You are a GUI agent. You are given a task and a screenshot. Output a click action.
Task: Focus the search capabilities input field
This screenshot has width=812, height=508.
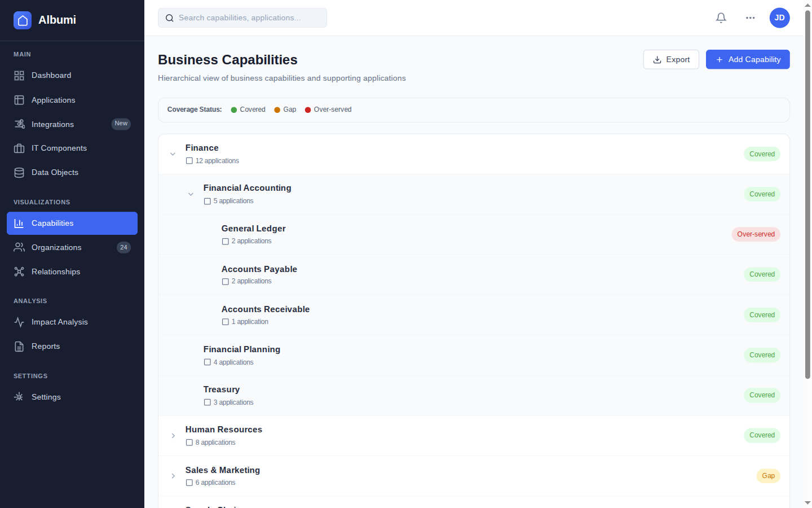248,18
